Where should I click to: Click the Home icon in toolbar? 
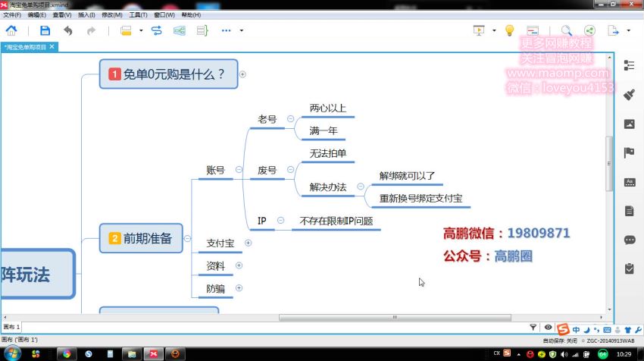pyautogui.click(x=11, y=30)
